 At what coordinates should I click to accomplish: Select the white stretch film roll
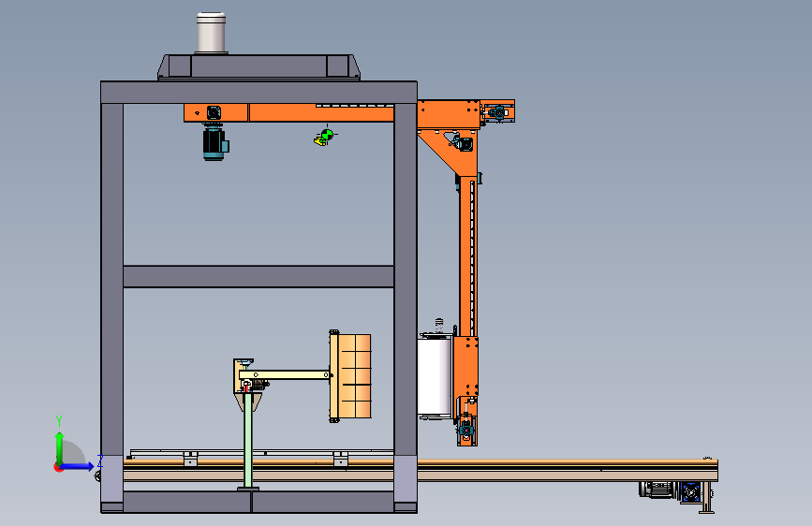point(435,376)
